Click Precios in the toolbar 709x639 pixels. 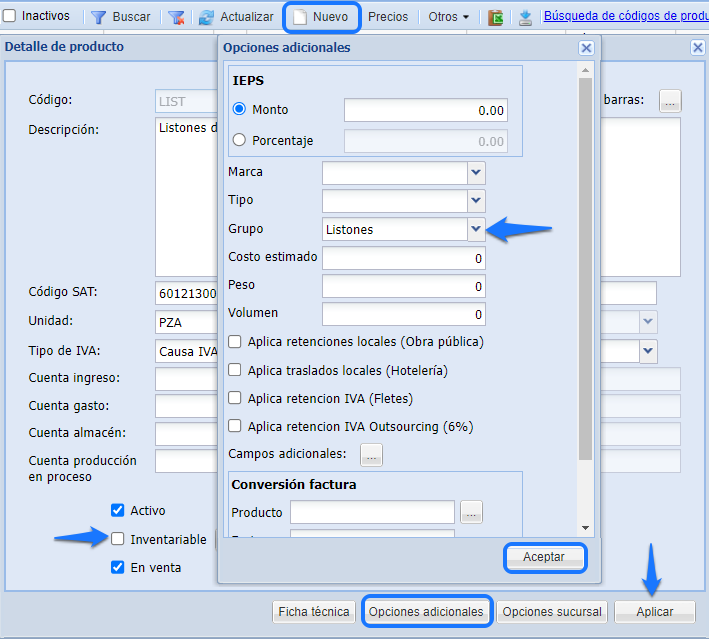(388, 17)
